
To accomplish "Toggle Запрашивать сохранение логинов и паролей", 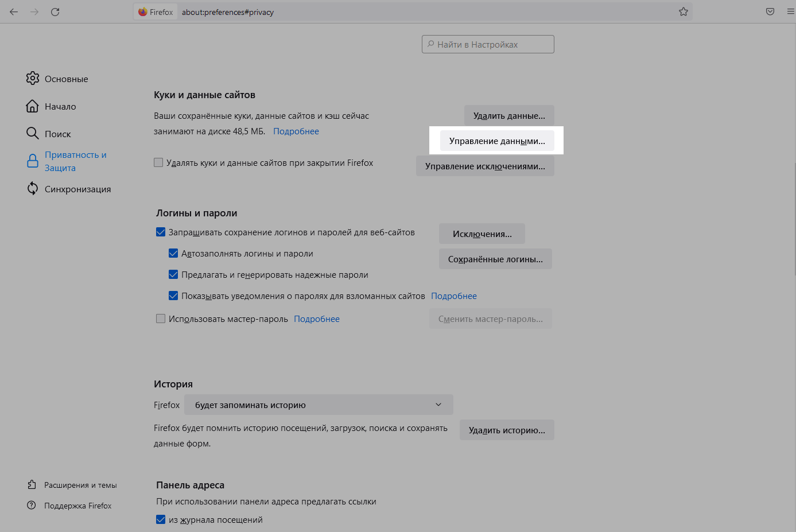I will pos(161,232).
